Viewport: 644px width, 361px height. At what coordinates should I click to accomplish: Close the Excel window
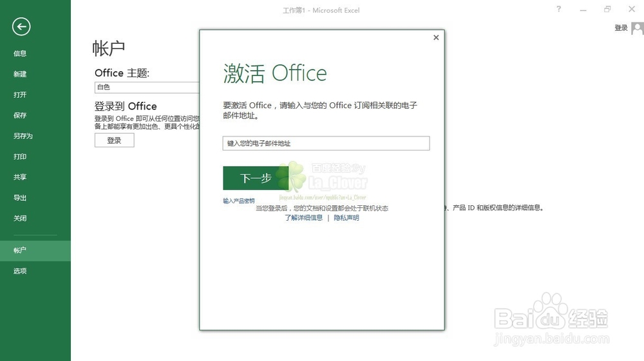632,9
